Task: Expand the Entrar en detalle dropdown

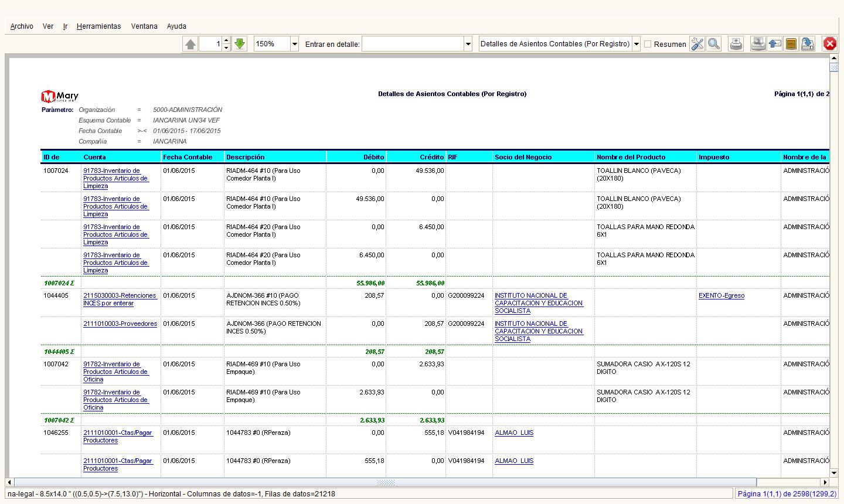Action: click(x=468, y=44)
